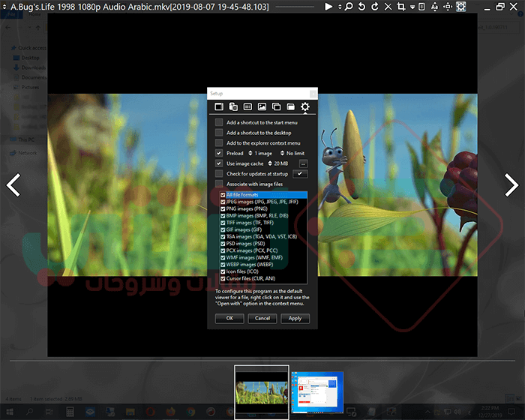Uncheck JPEG images (JPG, JPEG, JPE, JFIF)
The height and width of the screenshot is (420, 525).
click(223, 202)
